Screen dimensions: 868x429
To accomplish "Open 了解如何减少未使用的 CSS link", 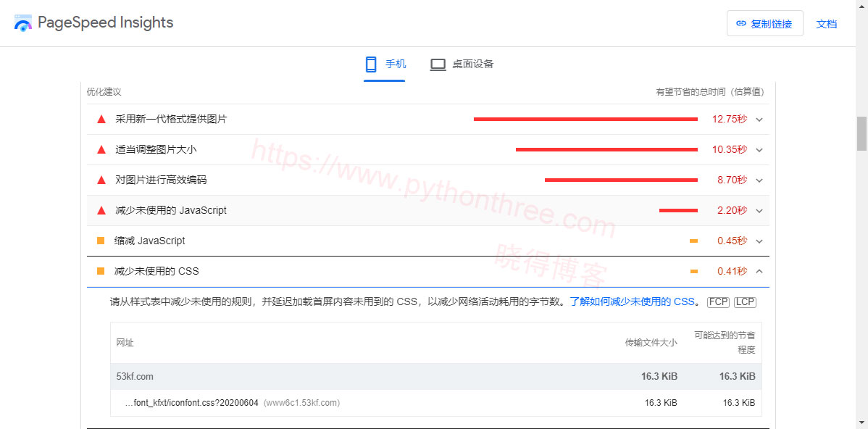I will point(632,301).
